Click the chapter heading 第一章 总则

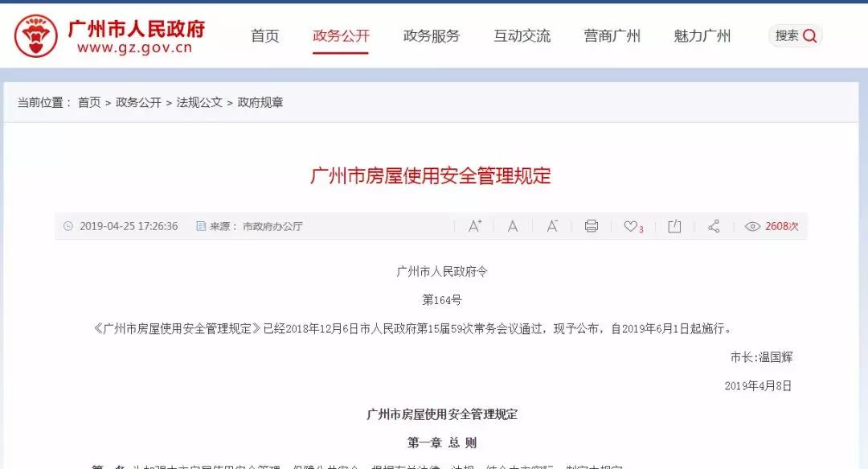click(442, 443)
